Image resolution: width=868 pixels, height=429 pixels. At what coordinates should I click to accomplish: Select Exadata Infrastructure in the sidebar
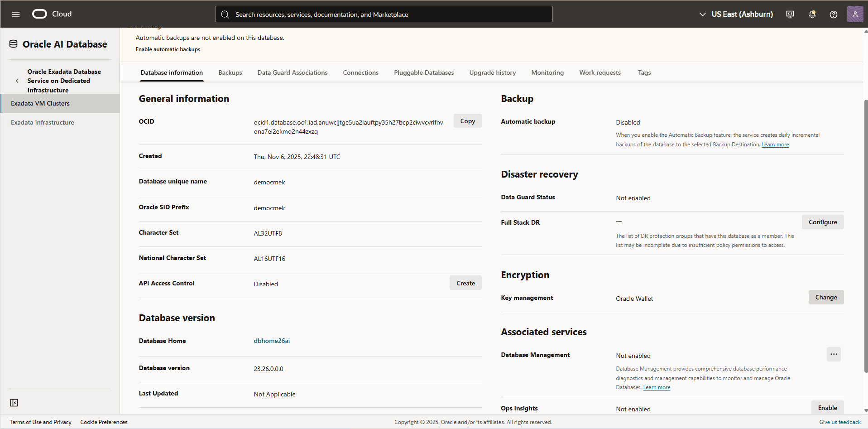(x=42, y=122)
